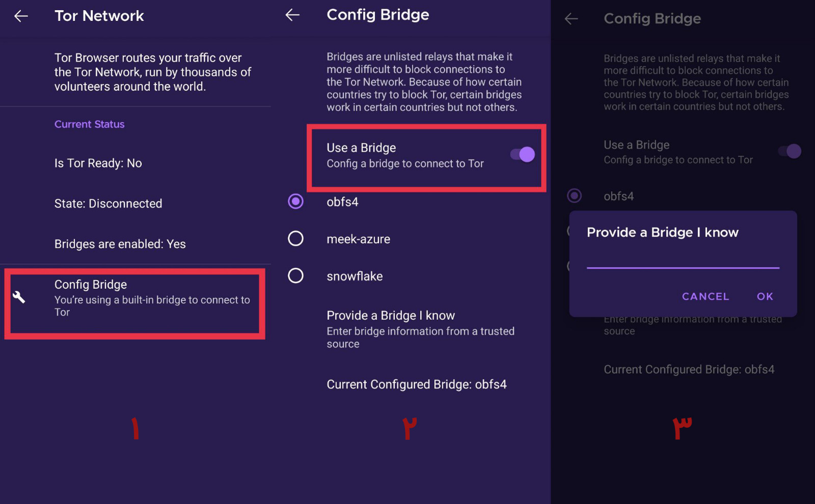Tap Bridges are enabled: Yes row
Viewport: 815px width, 504px height.
(135, 244)
